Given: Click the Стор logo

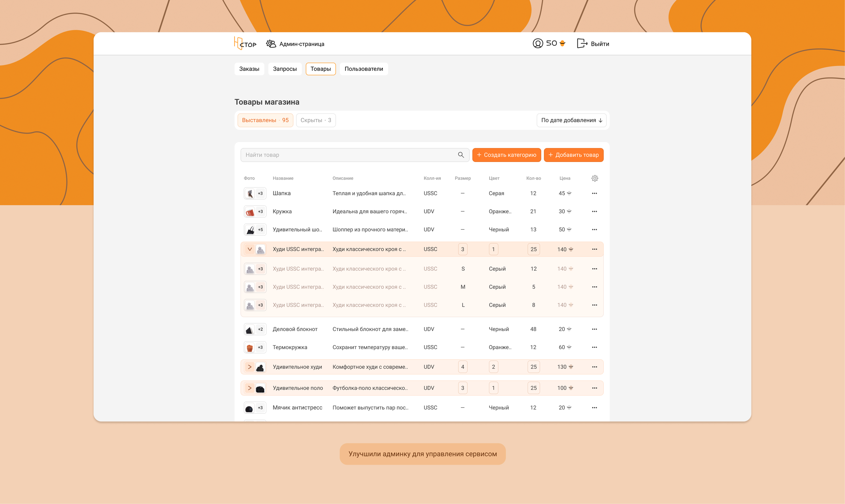Looking at the screenshot, I should [245, 44].
